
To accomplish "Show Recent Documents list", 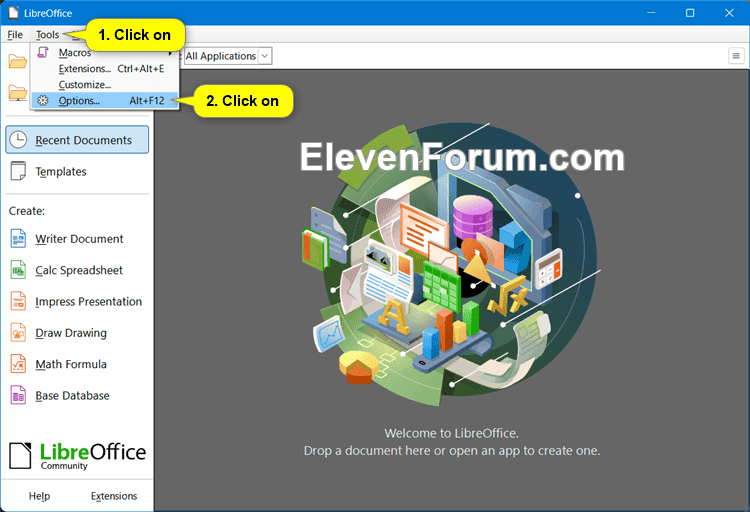I will pyautogui.click(x=77, y=140).
